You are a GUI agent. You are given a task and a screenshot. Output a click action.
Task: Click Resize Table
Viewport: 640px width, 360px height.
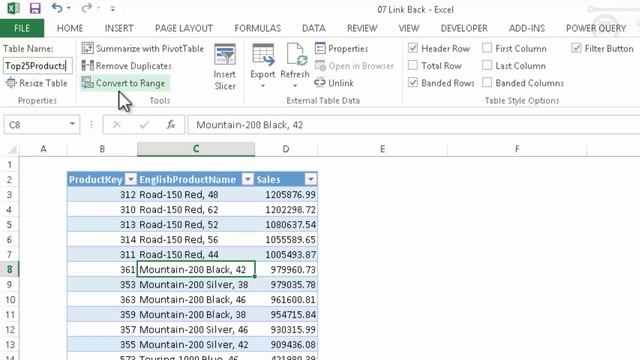pyautogui.click(x=36, y=83)
